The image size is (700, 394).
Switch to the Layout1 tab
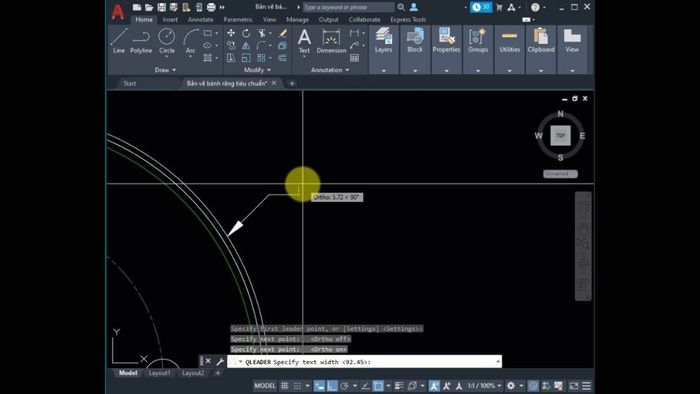click(159, 373)
